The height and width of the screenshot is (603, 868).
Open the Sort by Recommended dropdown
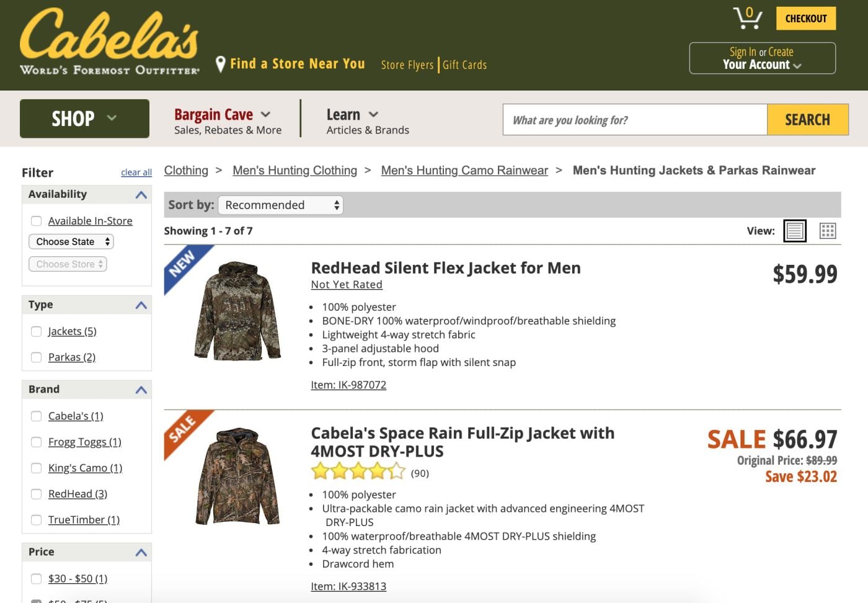pos(281,205)
